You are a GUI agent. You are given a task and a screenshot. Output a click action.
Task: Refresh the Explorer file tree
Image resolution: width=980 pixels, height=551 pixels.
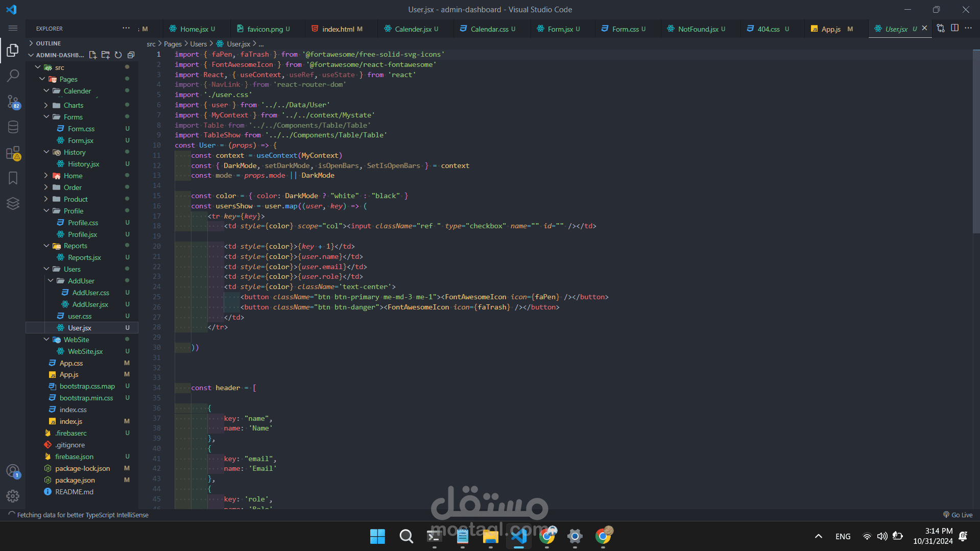coord(118,55)
